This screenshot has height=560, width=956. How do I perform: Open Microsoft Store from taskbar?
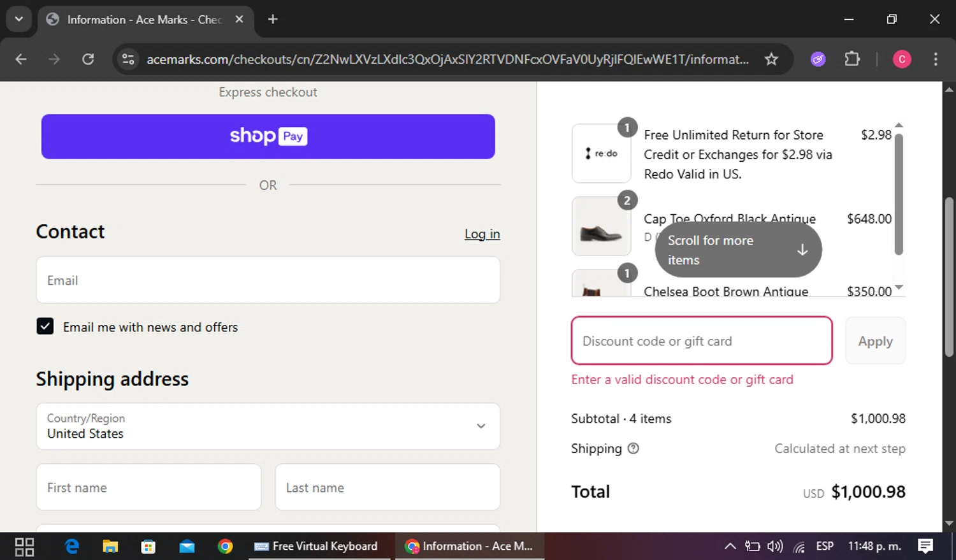click(x=148, y=547)
